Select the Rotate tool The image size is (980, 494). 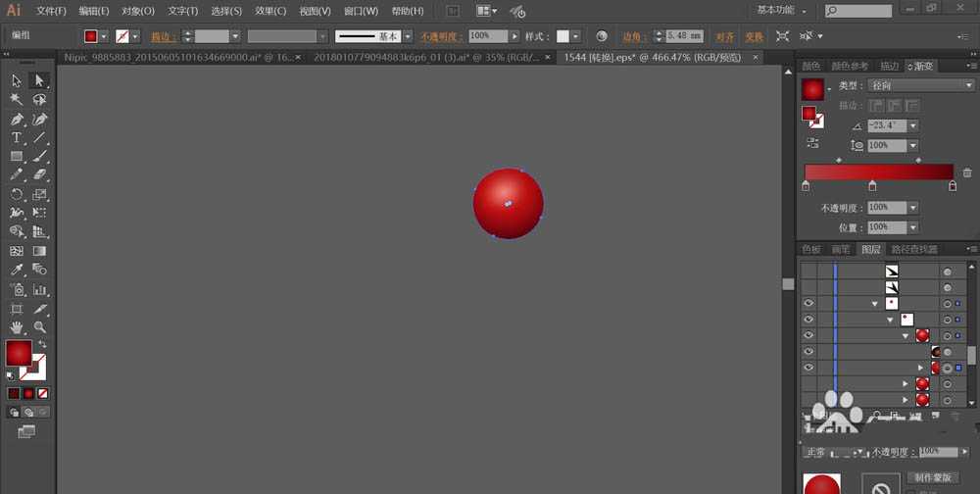17,194
